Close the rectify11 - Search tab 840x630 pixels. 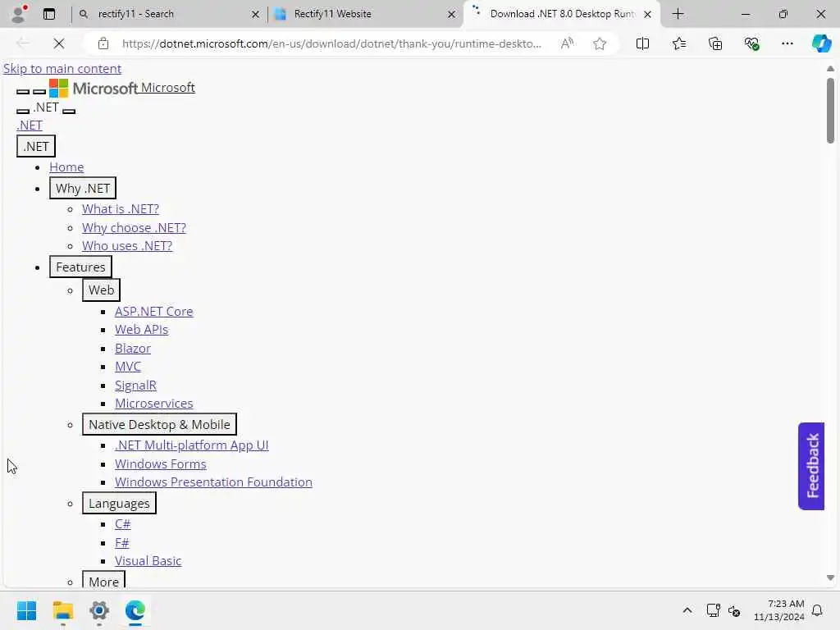tap(256, 15)
